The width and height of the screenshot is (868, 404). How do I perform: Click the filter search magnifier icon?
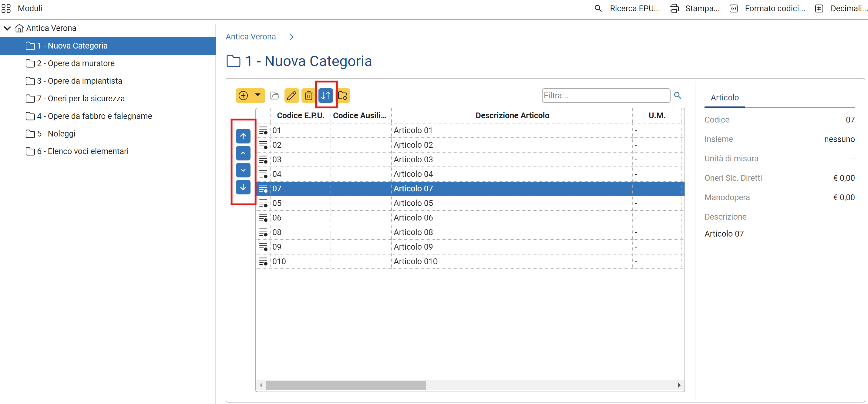tap(677, 95)
